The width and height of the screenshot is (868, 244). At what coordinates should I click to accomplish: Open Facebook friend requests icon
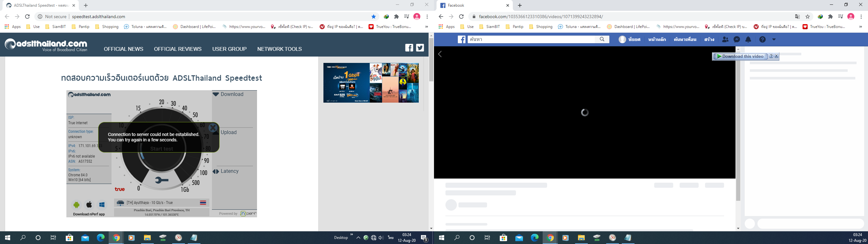725,39
